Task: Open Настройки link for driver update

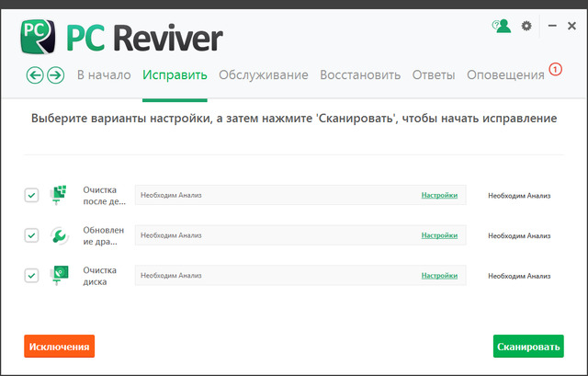Action: click(438, 235)
